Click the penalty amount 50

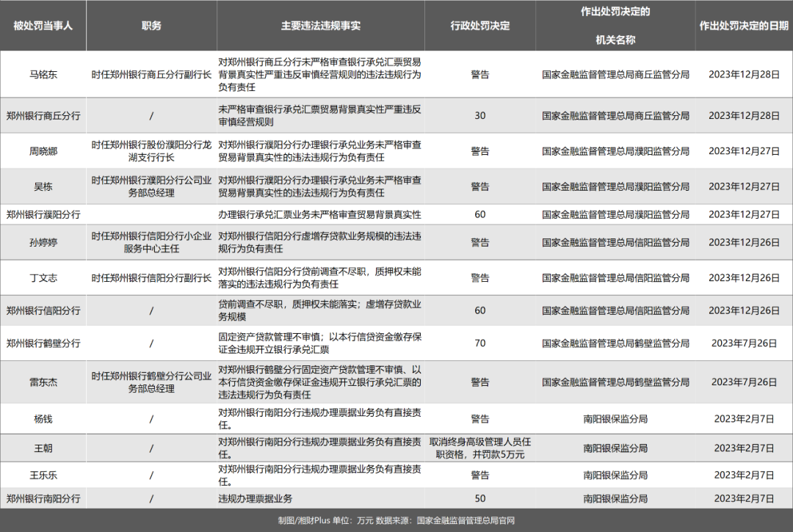coord(480,499)
